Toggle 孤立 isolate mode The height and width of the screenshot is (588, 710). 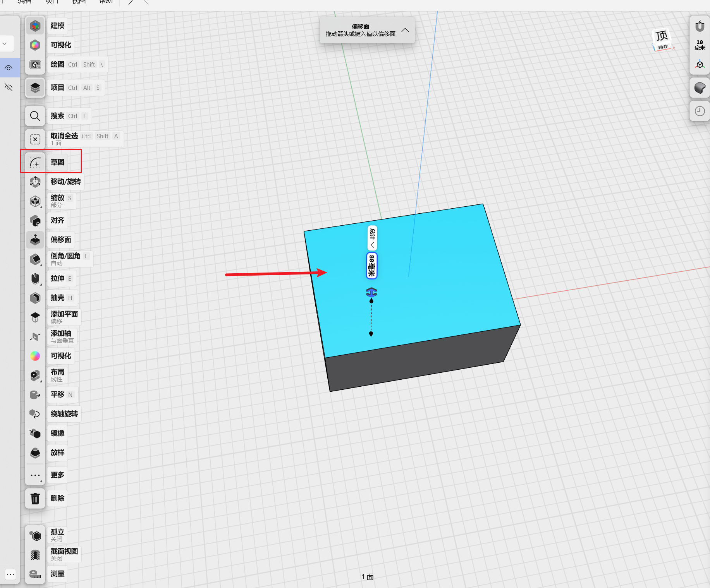click(x=35, y=535)
